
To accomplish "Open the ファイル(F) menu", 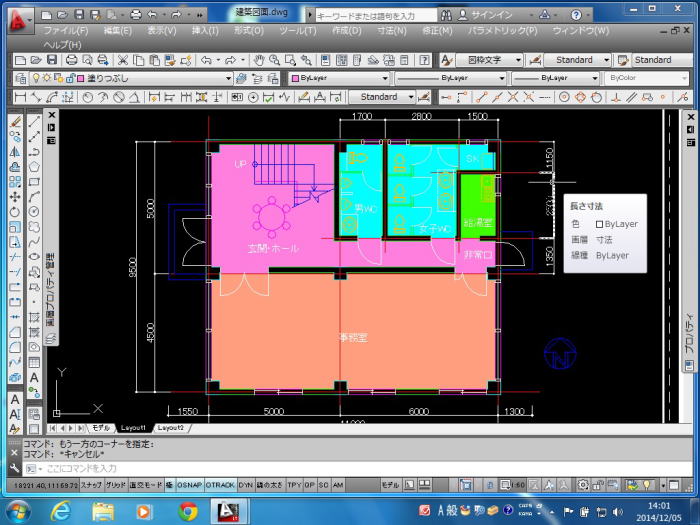I will click(66, 31).
